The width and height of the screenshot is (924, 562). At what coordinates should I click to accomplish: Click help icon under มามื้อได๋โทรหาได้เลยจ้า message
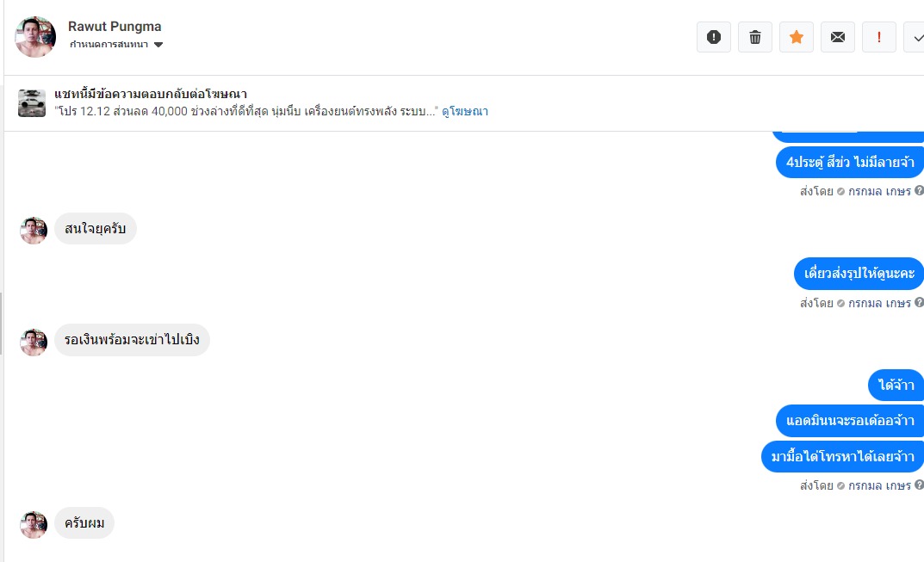tap(919, 485)
